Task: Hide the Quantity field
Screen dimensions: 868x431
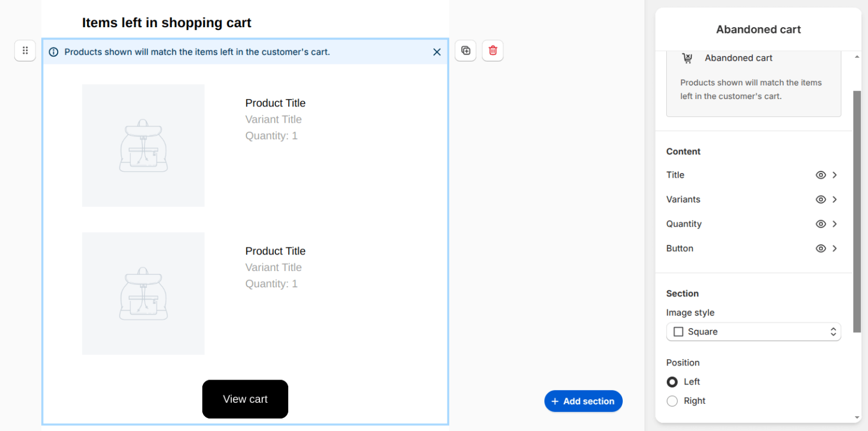Action: coord(821,223)
